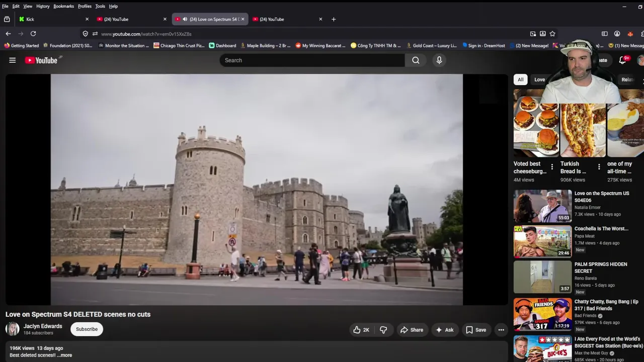Open Maple Building bookmark
This screenshot has width=644, height=362.
pos(266,45)
